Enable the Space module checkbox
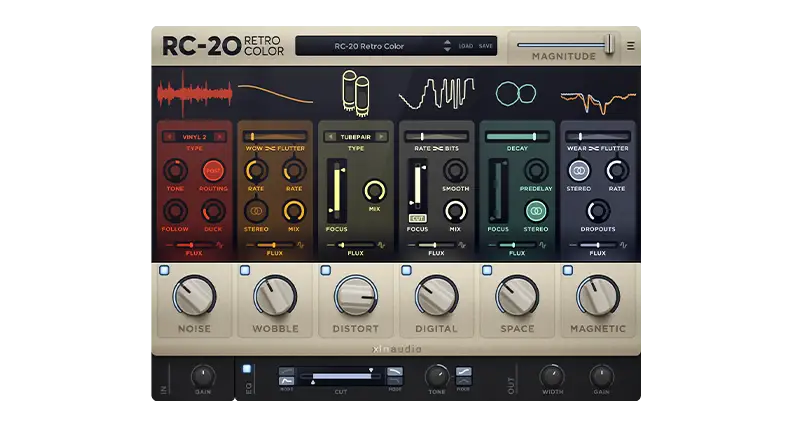792x427 pixels. [487, 270]
